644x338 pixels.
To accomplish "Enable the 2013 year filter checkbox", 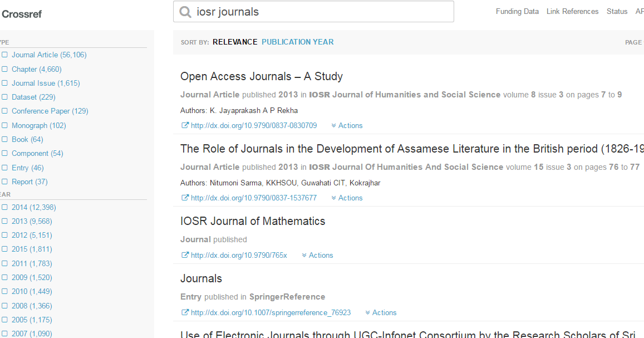I will point(6,221).
